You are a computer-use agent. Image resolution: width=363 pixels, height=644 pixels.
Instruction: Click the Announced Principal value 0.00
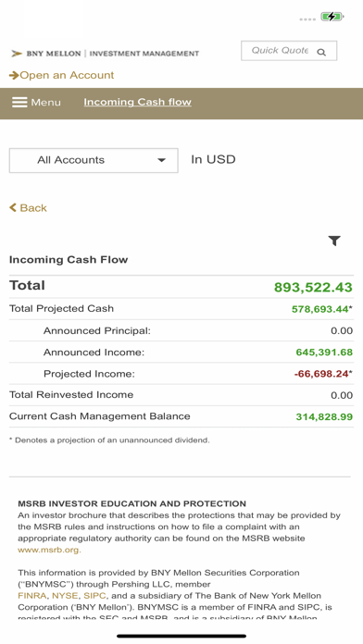[x=342, y=330]
